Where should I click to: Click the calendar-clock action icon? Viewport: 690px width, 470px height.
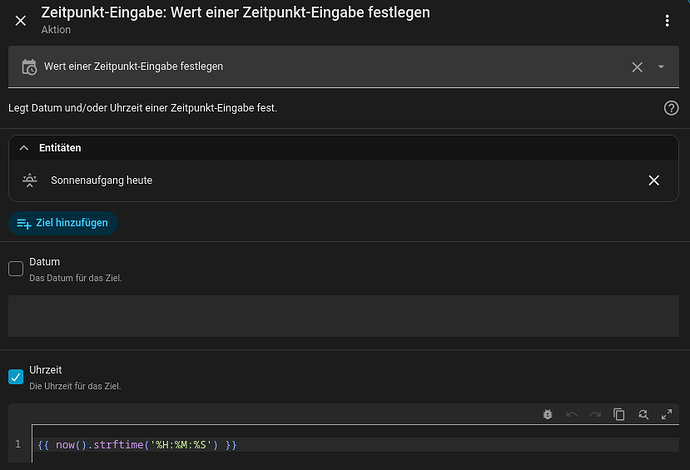coord(29,67)
